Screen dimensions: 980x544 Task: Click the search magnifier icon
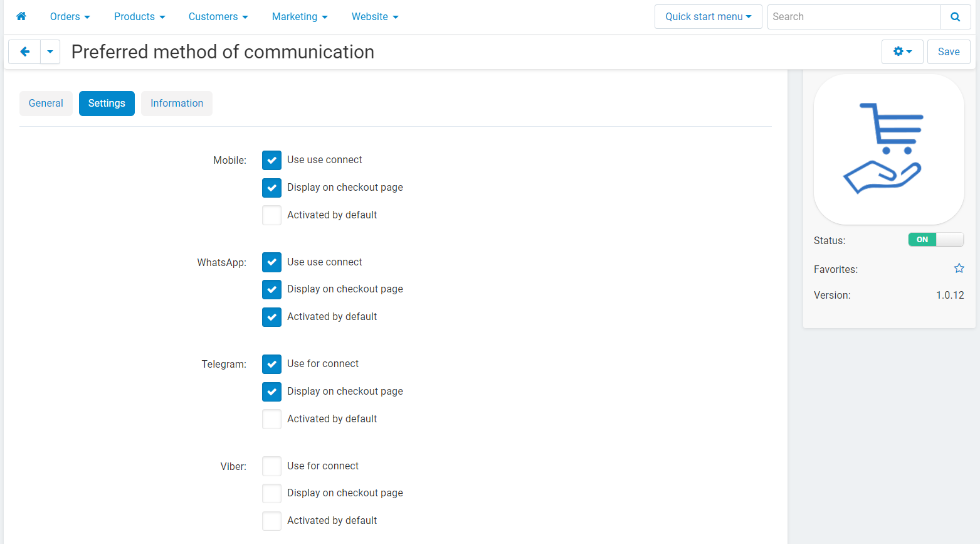(955, 17)
